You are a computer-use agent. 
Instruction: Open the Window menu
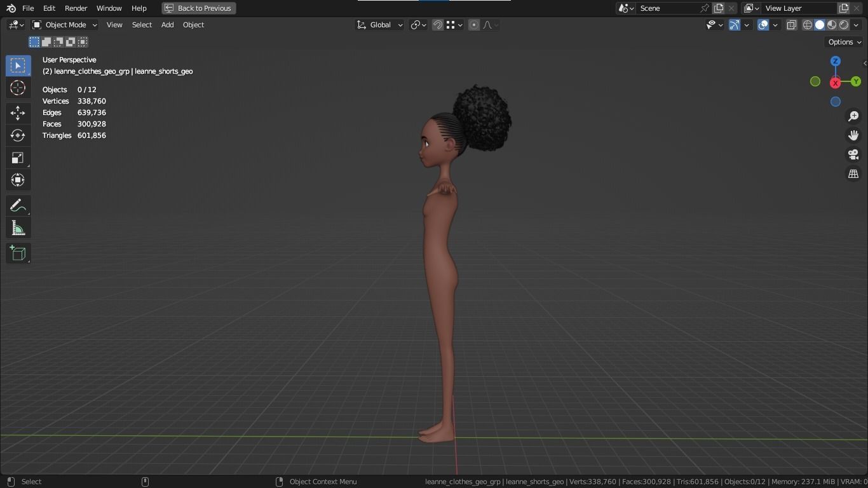(109, 8)
